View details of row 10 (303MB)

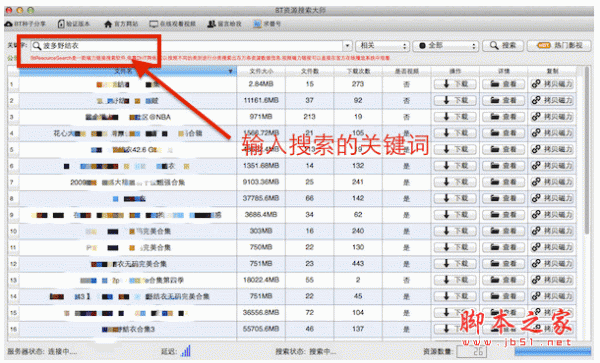pos(503,231)
